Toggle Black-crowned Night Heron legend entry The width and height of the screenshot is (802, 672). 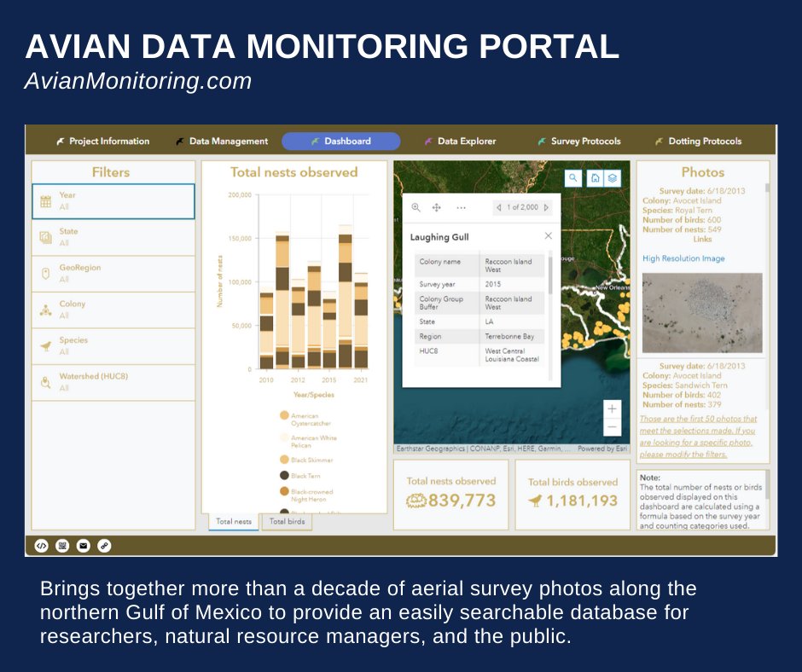pyautogui.click(x=306, y=495)
